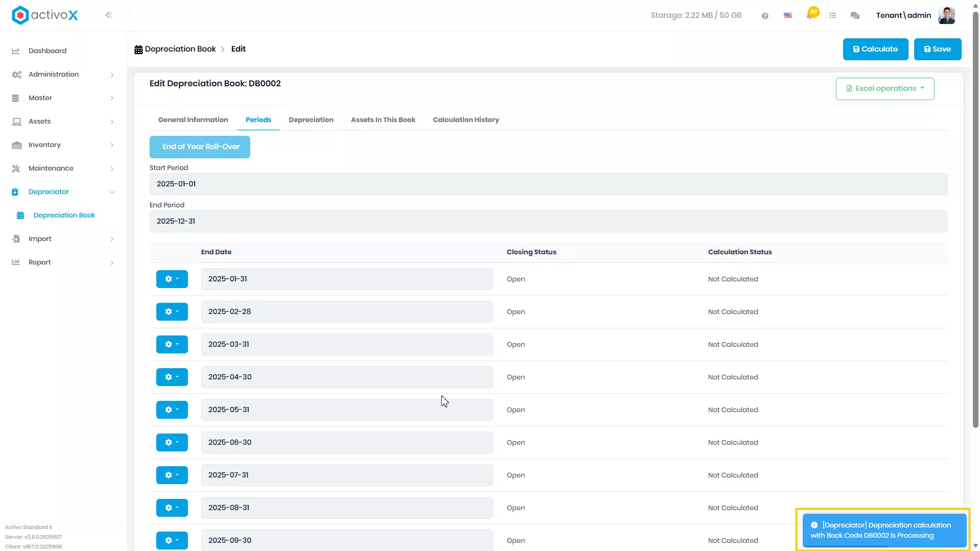Click the Dashboard chart icon in sidebar
The height and width of the screenshot is (551, 980).
16,51
